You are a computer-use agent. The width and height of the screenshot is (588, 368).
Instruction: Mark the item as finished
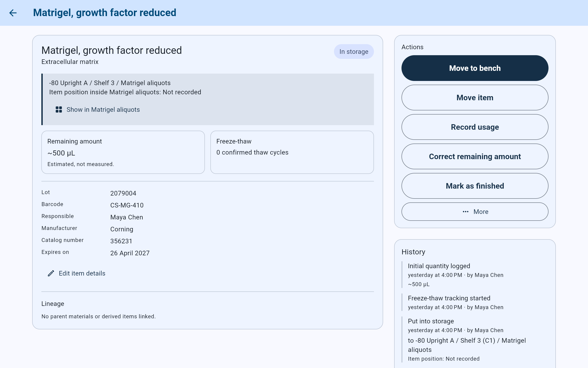click(475, 186)
